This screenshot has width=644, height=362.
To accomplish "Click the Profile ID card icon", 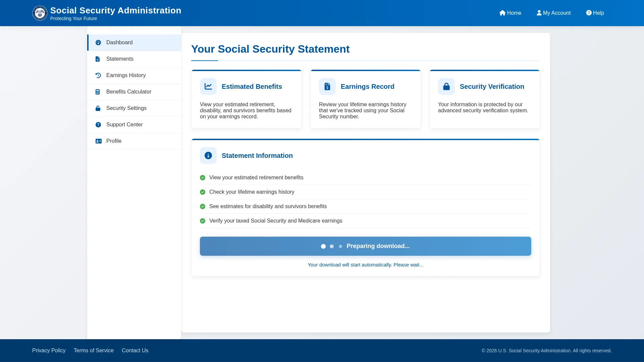I will (99, 141).
